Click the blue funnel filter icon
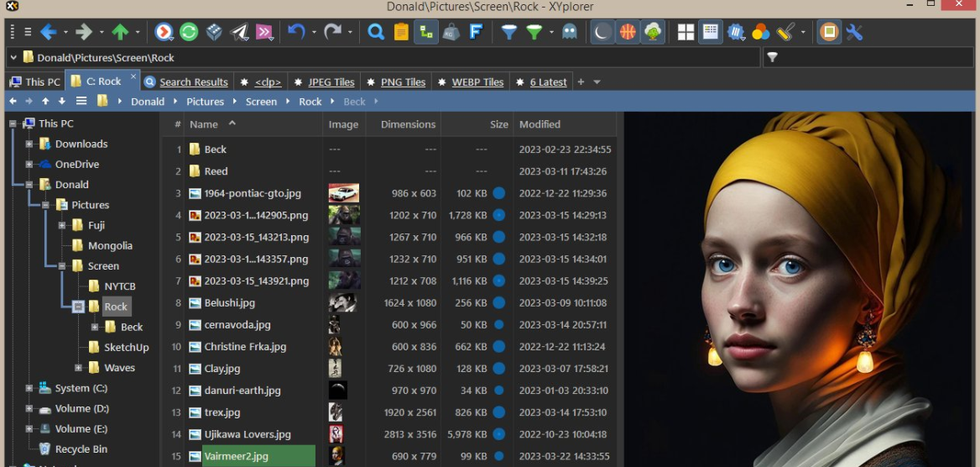Viewport: 980px width, 467px height. click(509, 32)
